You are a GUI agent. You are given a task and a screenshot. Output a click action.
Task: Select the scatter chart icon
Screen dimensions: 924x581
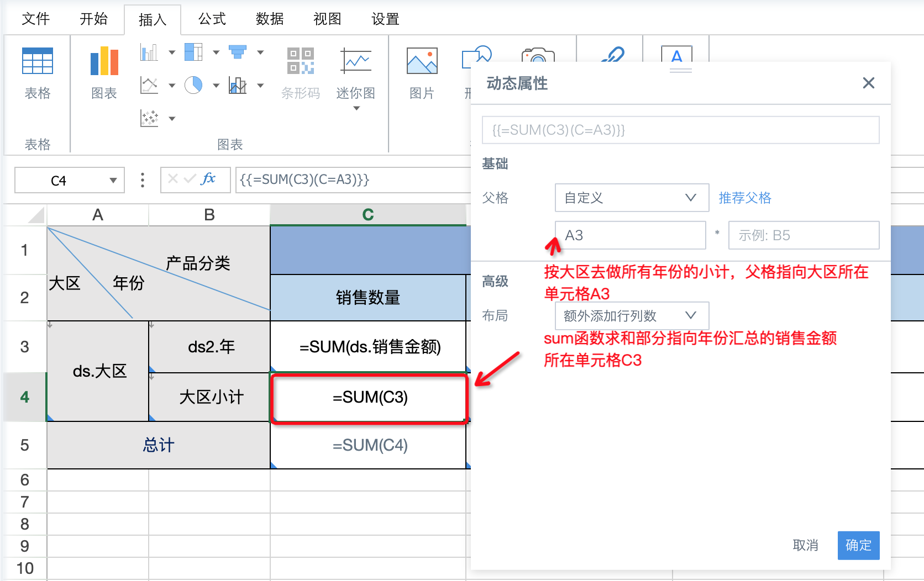pyautogui.click(x=149, y=118)
